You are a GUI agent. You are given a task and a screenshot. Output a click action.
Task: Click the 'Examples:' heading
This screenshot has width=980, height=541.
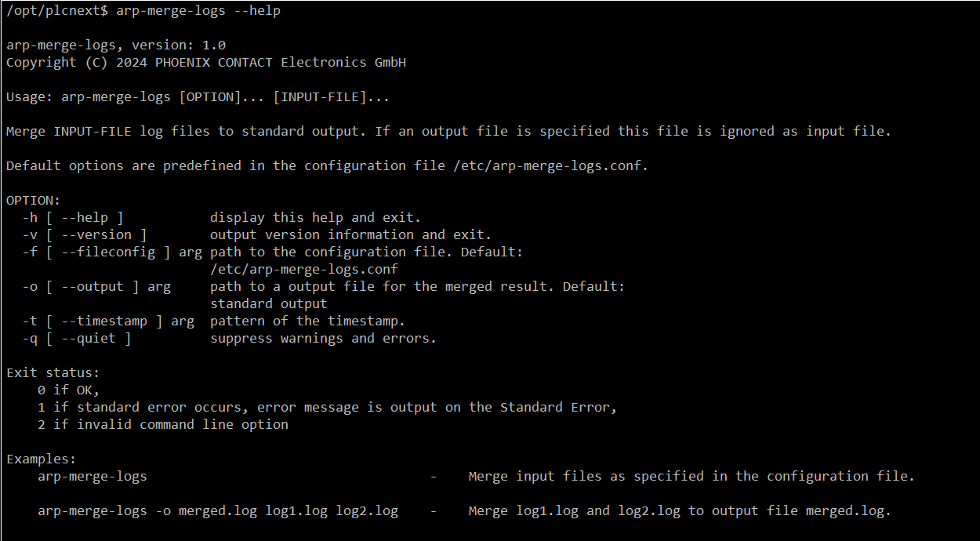42,459
